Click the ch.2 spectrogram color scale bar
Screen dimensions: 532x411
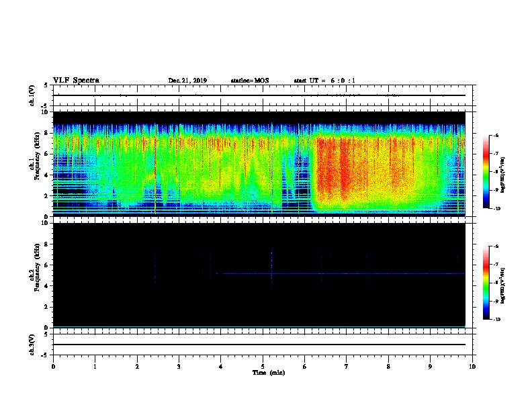(x=486, y=283)
